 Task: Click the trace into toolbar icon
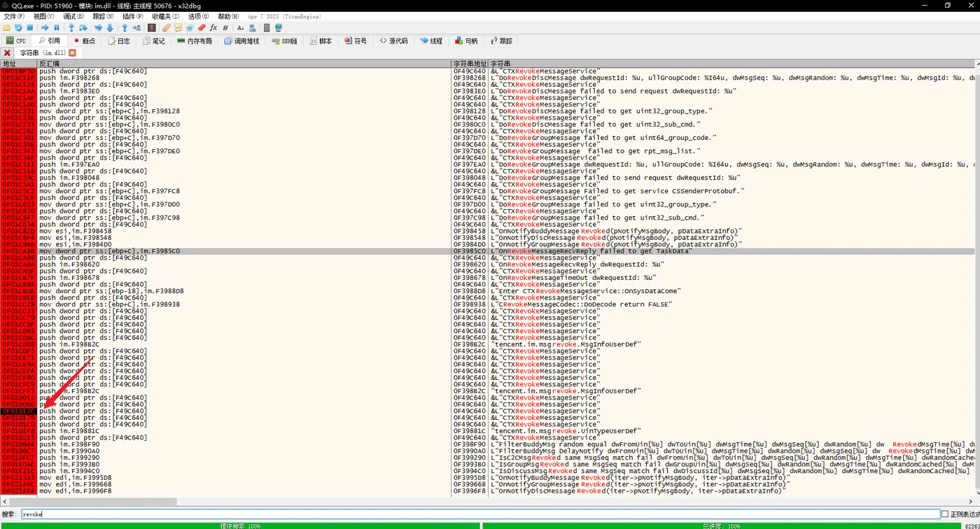pos(98,28)
